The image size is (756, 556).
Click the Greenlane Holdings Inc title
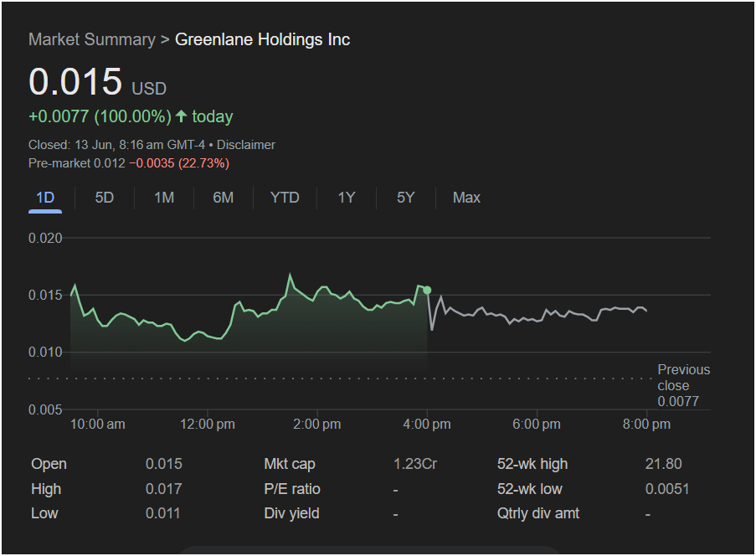[x=262, y=39]
